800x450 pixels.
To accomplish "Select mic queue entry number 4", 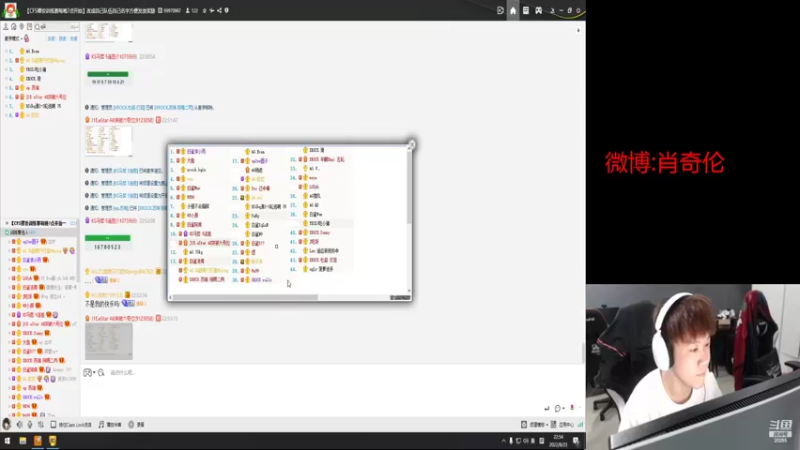I will click(41, 79).
